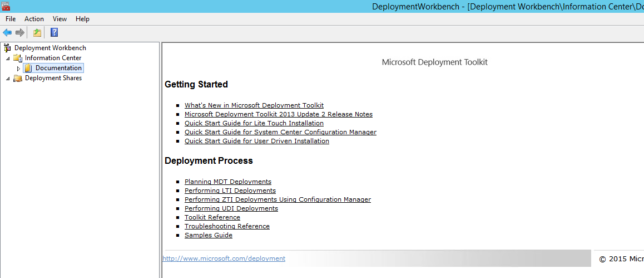Click the Getting Started heading
This screenshot has height=278, width=644.
point(196,85)
